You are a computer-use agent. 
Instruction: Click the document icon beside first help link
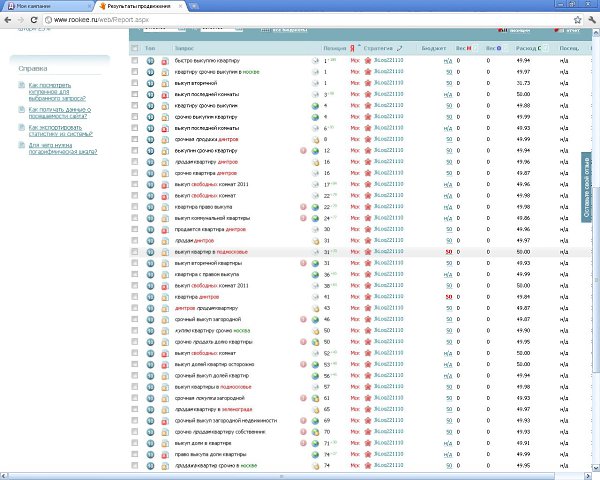click(x=22, y=84)
